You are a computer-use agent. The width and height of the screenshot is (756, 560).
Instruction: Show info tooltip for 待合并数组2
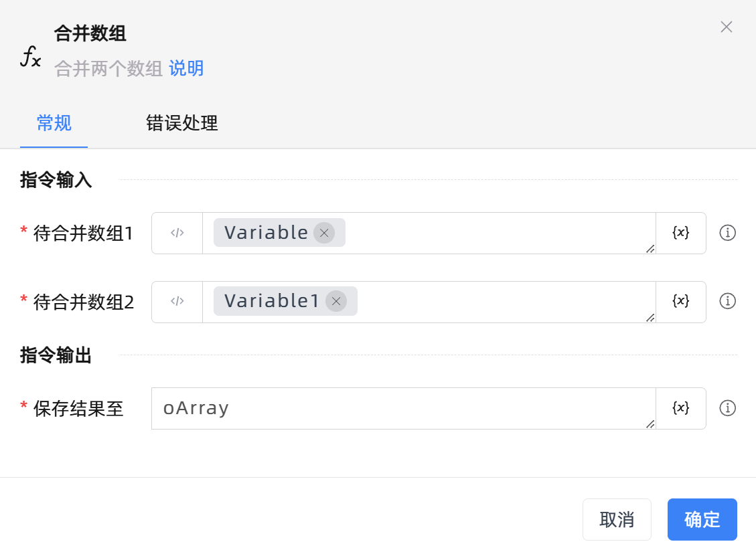click(727, 301)
